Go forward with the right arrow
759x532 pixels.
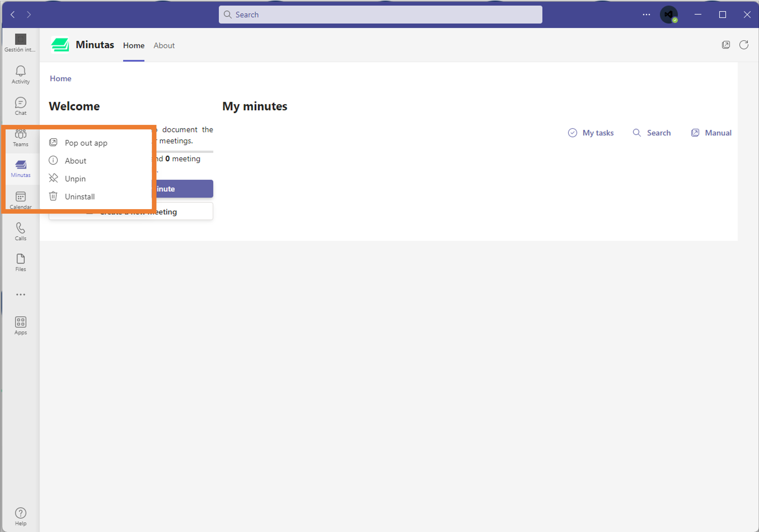pyautogui.click(x=29, y=15)
